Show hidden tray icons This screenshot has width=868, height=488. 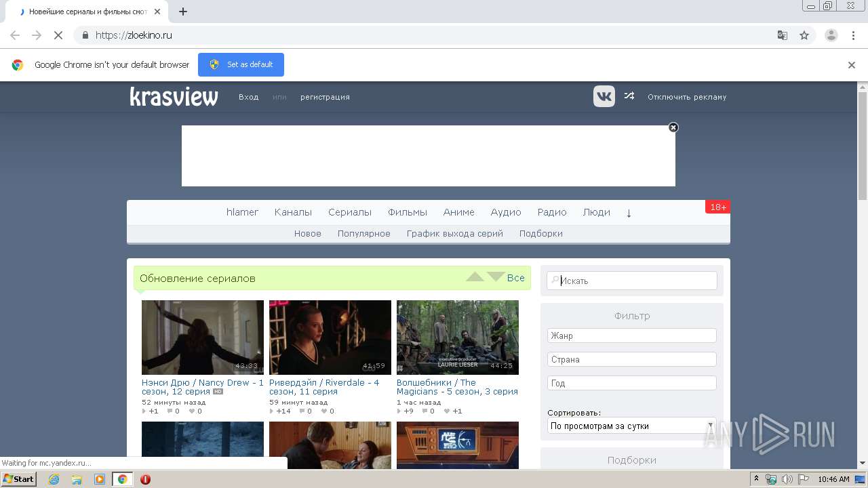[x=757, y=479]
